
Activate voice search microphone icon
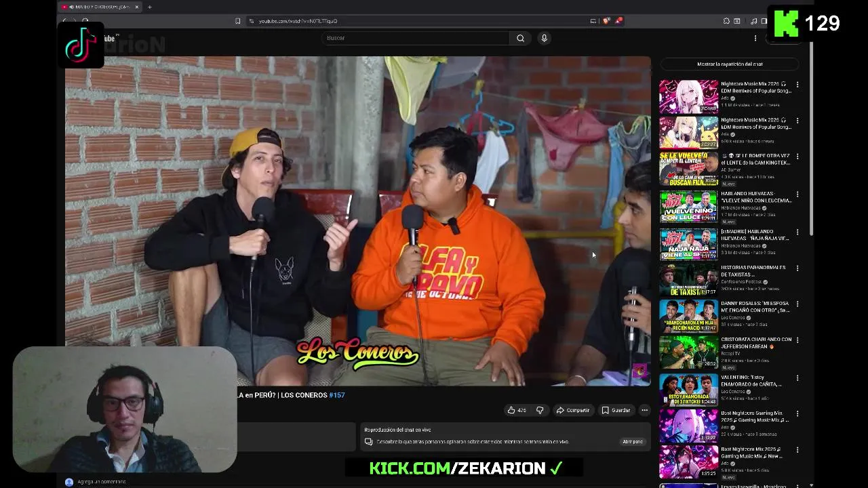[x=544, y=38]
